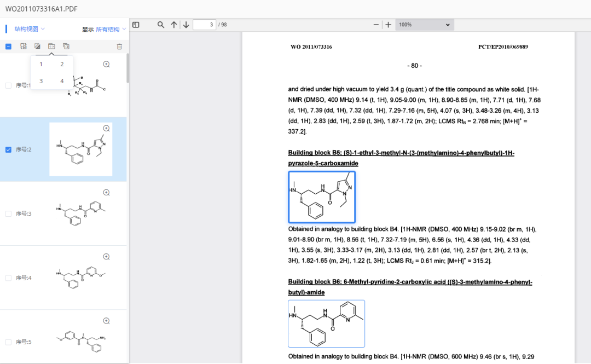Zoom into structure 序号:1 with magnifier

107,64
